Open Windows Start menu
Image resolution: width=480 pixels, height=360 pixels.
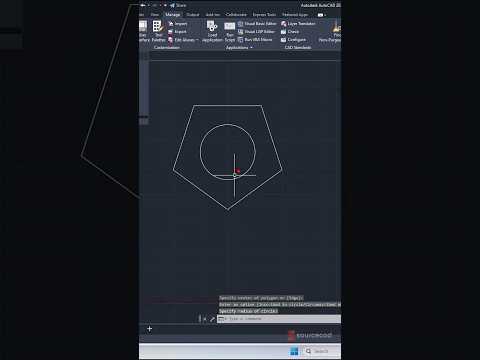point(294,351)
